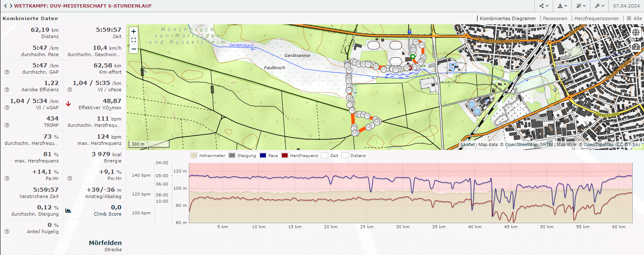Screen dimensions: 644x255
Task: Click the Alle view menu
Action: pos(634,18)
